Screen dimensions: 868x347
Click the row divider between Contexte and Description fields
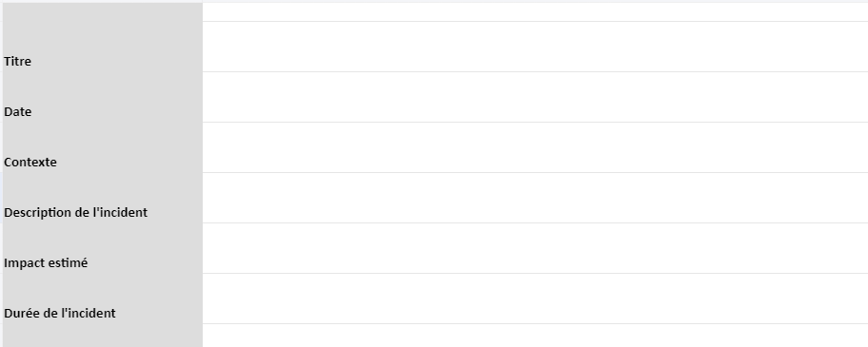pyautogui.click(x=535, y=172)
